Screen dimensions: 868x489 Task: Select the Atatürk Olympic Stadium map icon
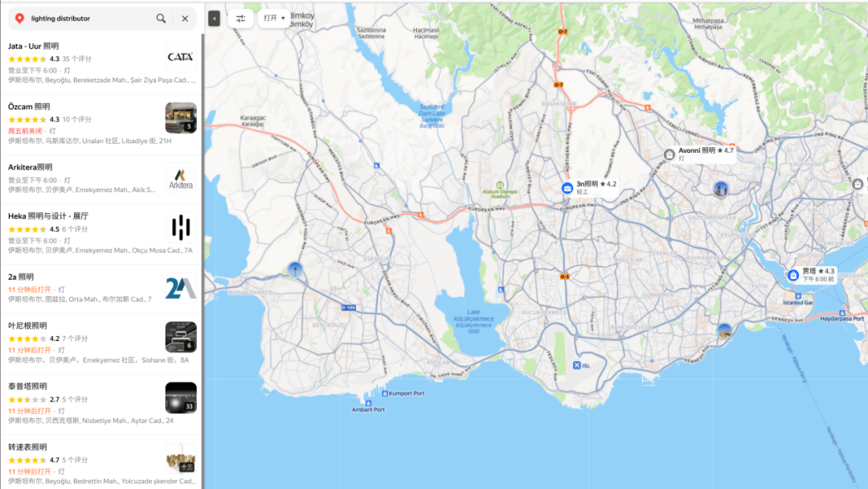click(501, 185)
